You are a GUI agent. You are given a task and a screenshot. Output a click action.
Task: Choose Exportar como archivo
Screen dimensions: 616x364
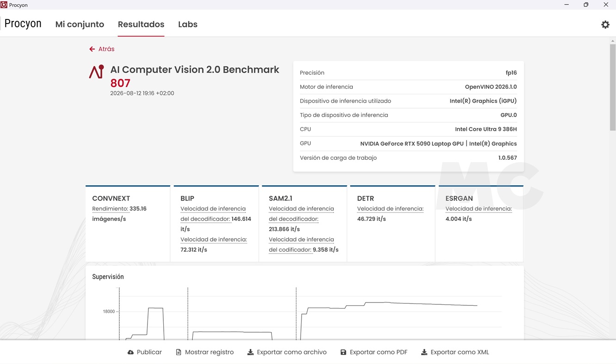click(x=287, y=352)
